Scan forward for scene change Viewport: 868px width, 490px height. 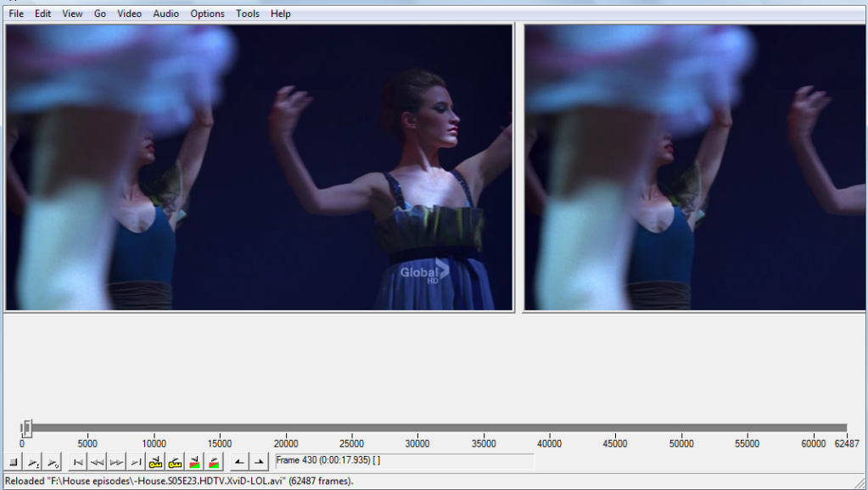click(x=214, y=462)
